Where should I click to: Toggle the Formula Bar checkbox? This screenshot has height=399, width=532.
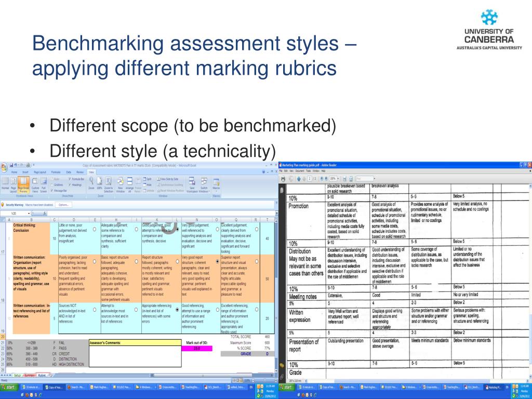76,179
